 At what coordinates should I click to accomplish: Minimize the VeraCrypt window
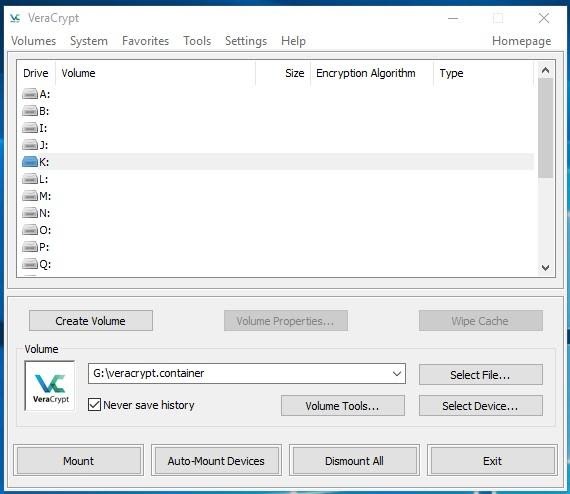[x=453, y=18]
